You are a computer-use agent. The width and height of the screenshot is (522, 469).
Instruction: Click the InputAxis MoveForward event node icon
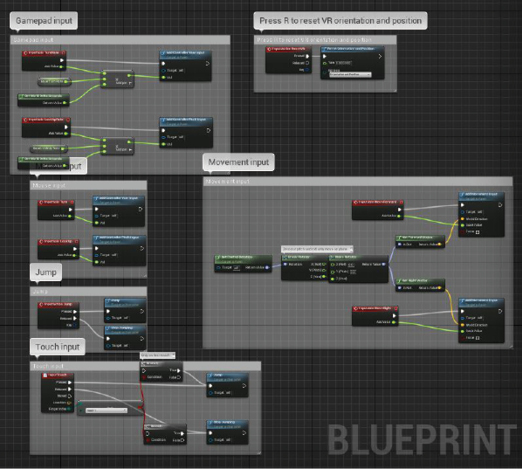click(x=356, y=202)
